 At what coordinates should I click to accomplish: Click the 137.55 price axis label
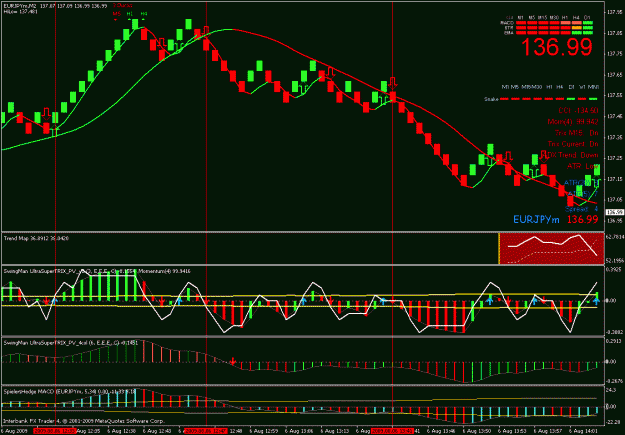pos(614,96)
